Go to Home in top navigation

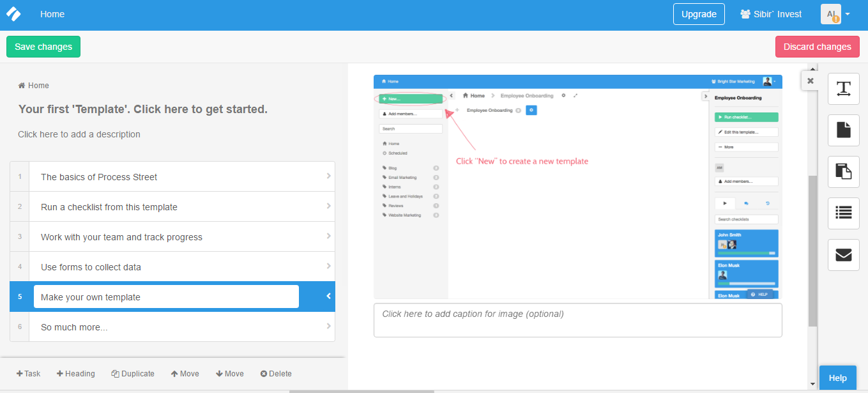[52, 14]
